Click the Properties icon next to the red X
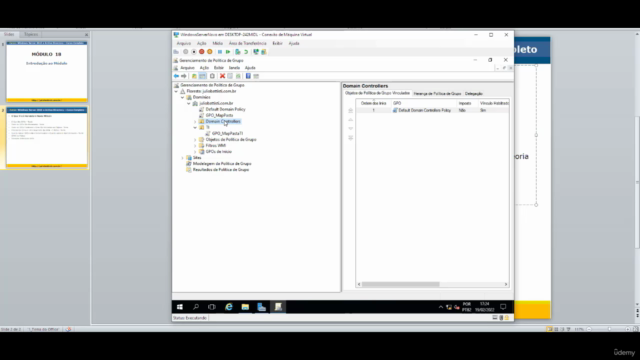Screen dimensions: 640x360 point(230,76)
